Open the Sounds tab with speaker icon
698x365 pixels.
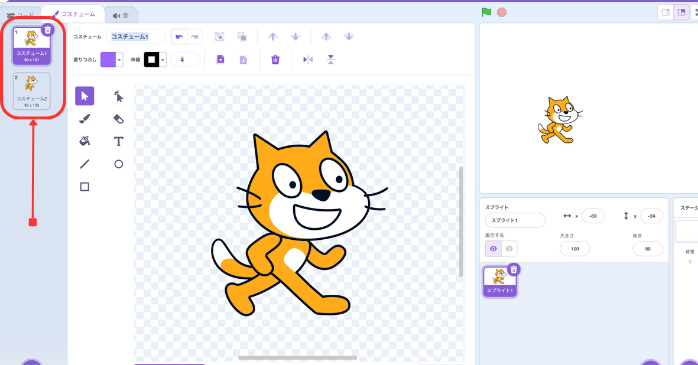(121, 16)
